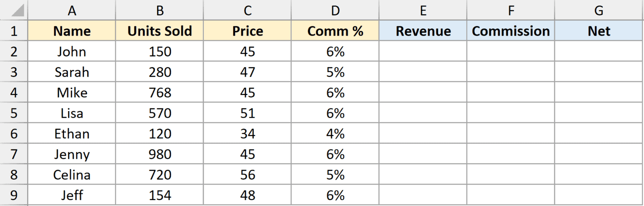This screenshot has height=206, width=644.
Task: Select empty Net cell in Jeff's row
Action: (x=599, y=195)
